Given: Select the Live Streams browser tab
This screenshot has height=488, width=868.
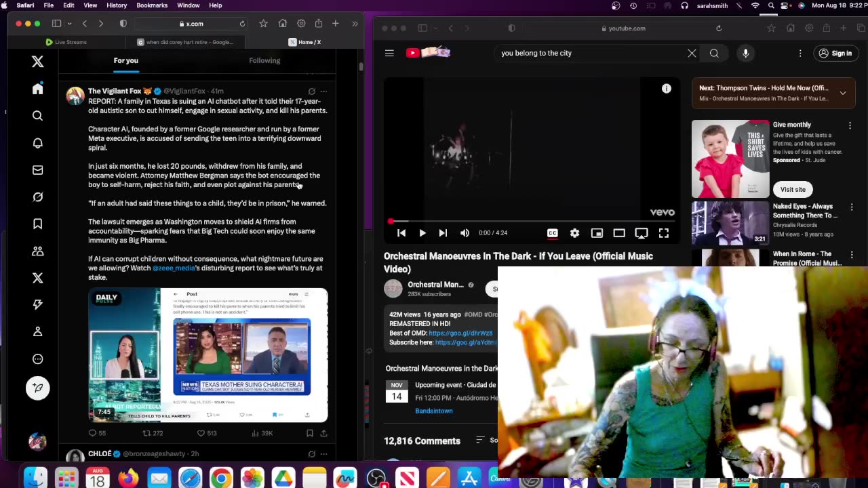Looking at the screenshot, I should click(66, 42).
